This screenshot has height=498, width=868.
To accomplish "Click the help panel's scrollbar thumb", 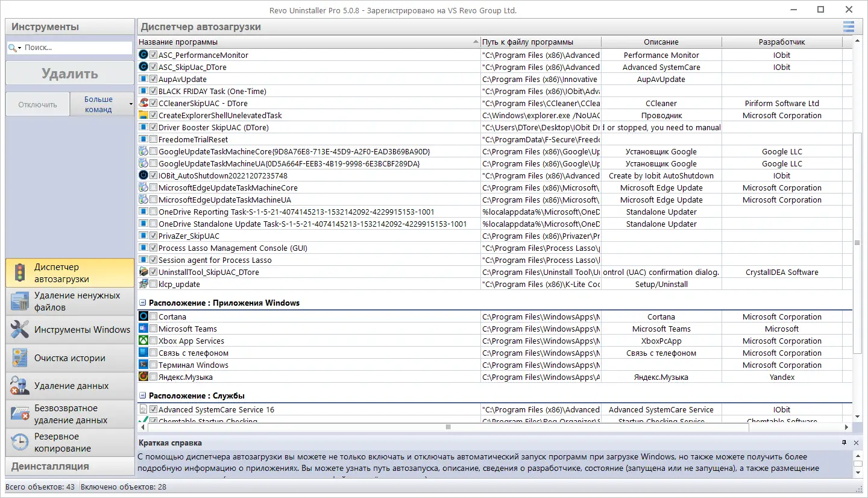I will [857, 462].
